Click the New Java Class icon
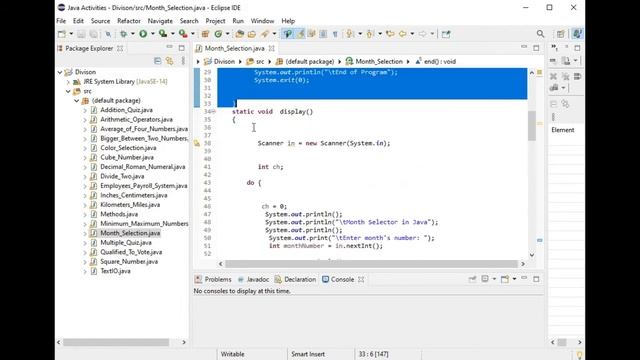 click(218, 34)
